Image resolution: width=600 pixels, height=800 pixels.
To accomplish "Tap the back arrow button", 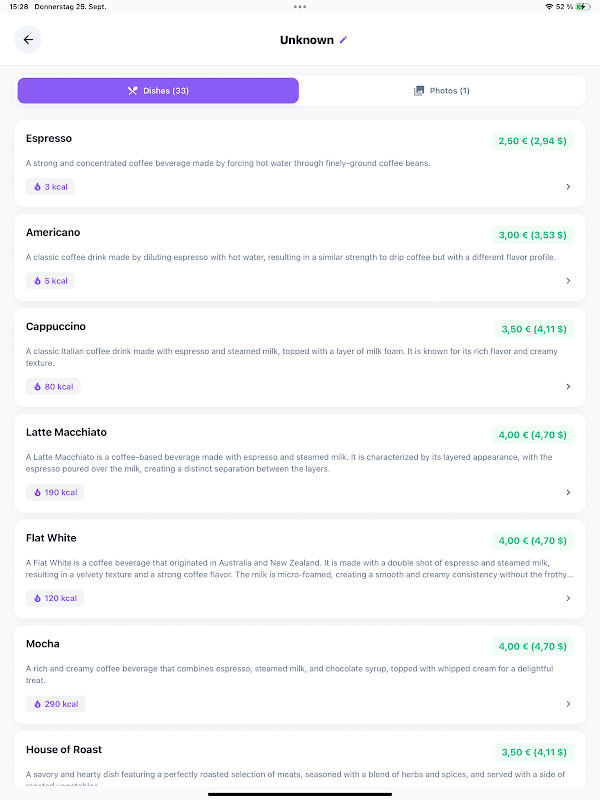I will point(28,40).
